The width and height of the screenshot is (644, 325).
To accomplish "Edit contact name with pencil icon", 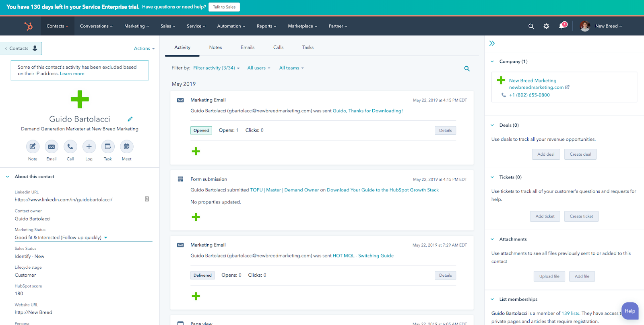I will pyautogui.click(x=130, y=119).
